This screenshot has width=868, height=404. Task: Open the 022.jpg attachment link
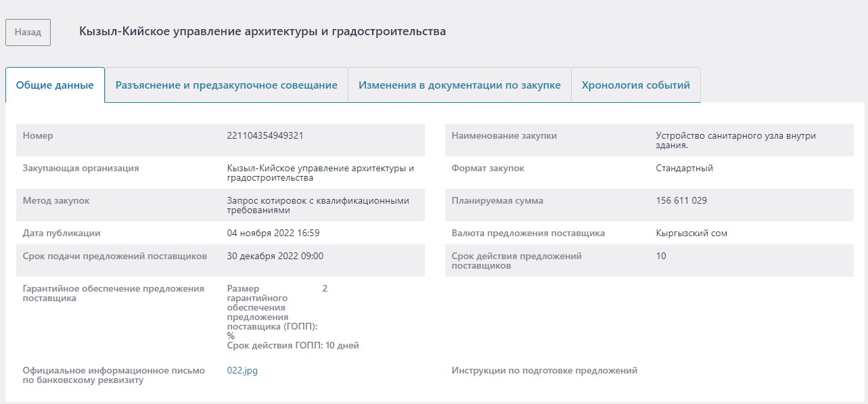pyautogui.click(x=242, y=370)
